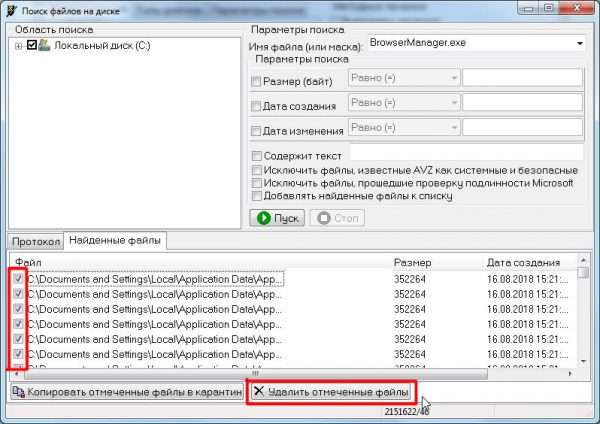
Task: Click the 2151622/48 status bar text
Action: coord(407,412)
